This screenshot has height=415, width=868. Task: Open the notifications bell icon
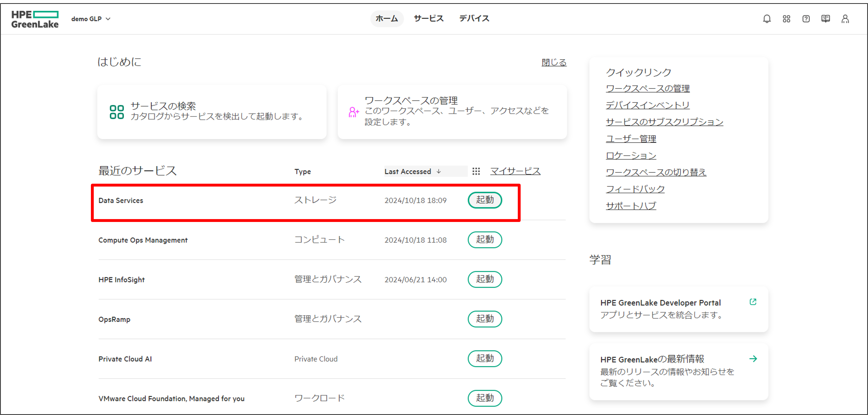pyautogui.click(x=767, y=19)
